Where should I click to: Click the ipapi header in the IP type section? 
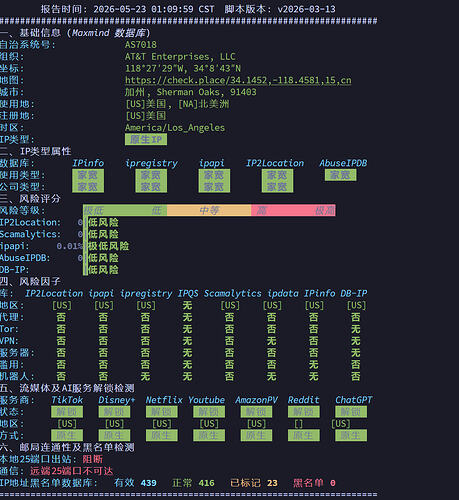pyautogui.click(x=212, y=163)
